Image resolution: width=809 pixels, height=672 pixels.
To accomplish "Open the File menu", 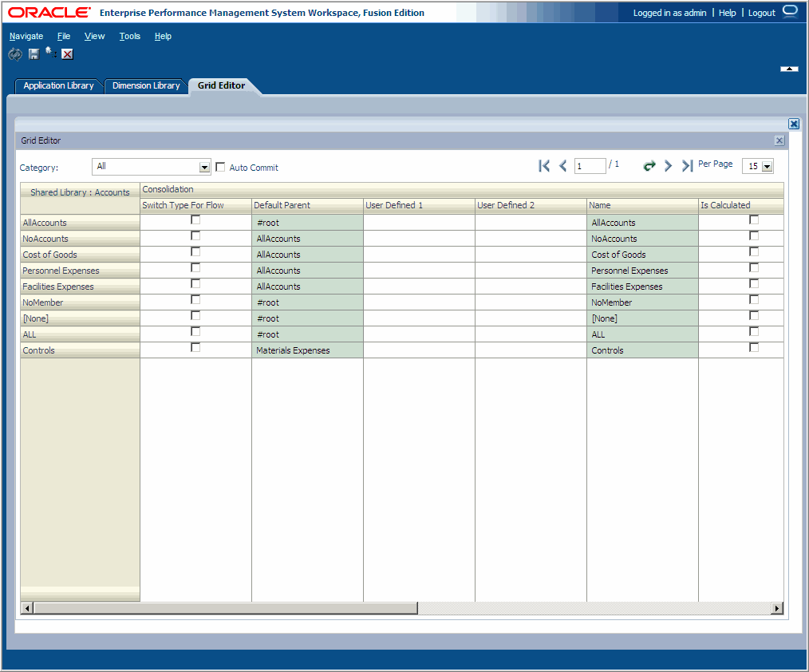I will (64, 36).
